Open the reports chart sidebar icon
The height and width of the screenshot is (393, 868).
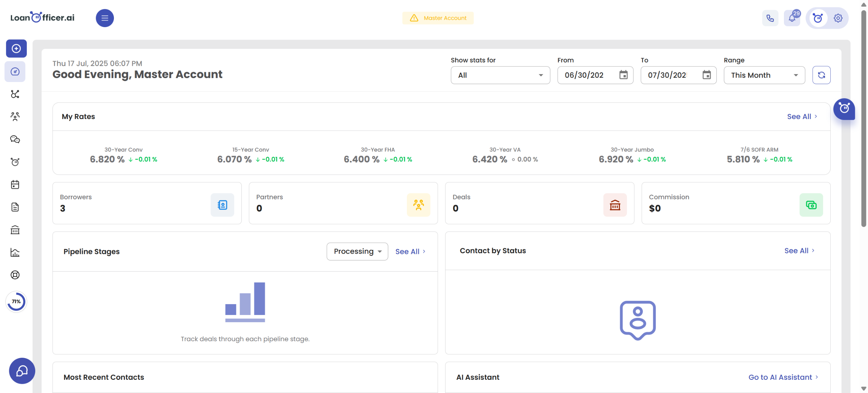(15, 252)
